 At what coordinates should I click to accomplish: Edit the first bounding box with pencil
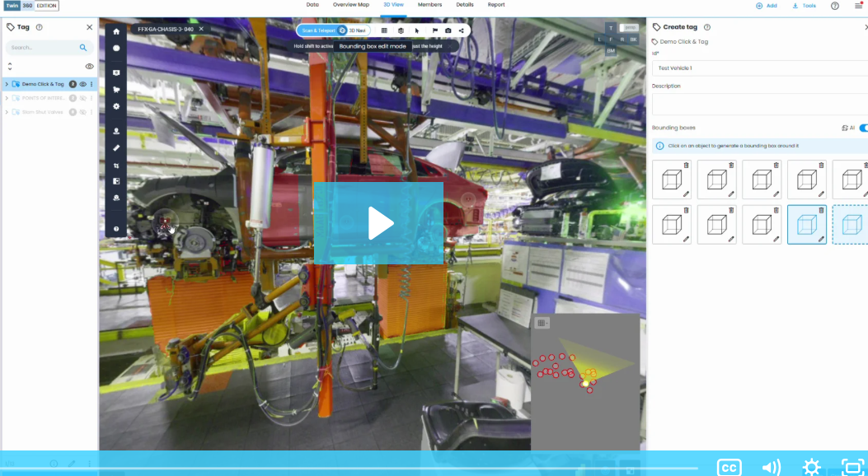click(686, 194)
